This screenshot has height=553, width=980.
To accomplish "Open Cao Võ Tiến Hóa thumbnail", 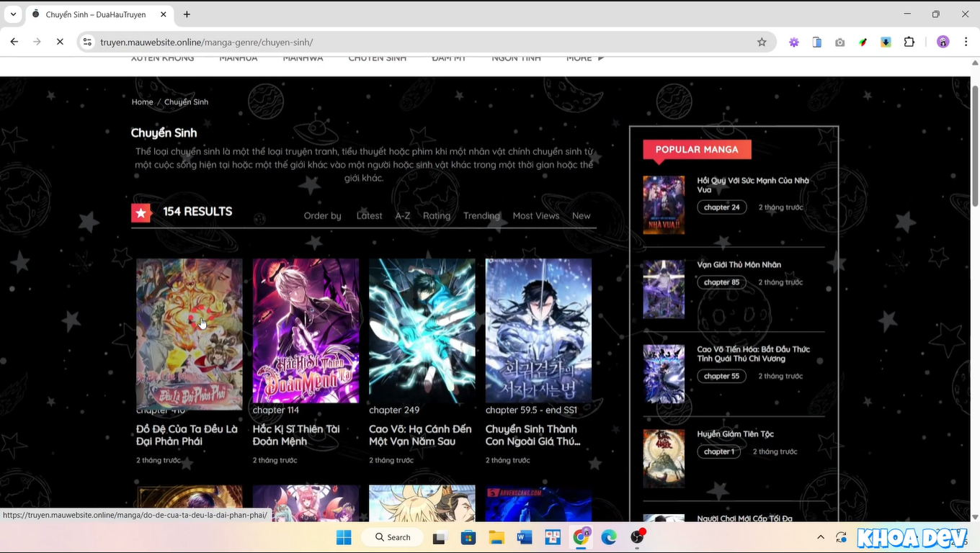I will click(x=664, y=374).
